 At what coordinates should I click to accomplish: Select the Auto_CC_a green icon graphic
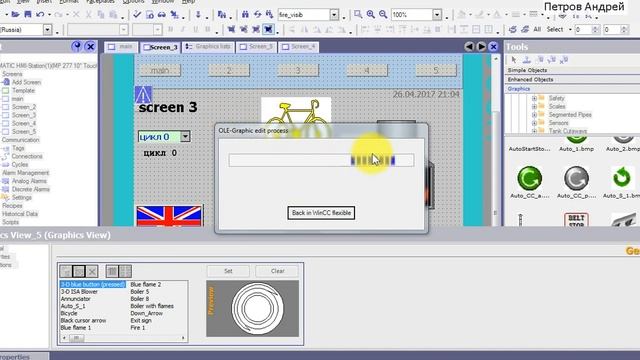point(530,178)
